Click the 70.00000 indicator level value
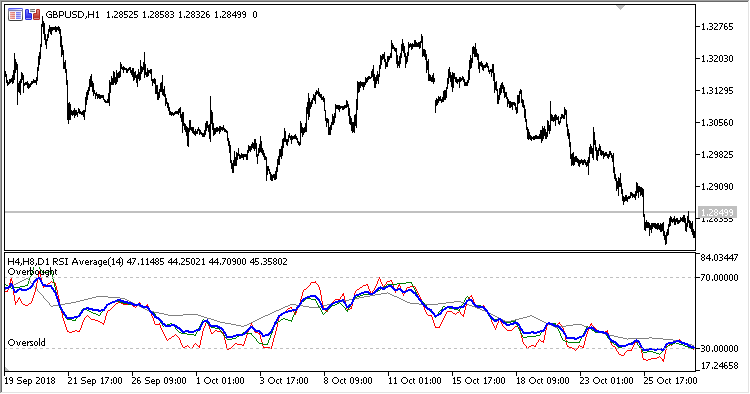Viewport: 750px width, 394px height. click(719, 278)
